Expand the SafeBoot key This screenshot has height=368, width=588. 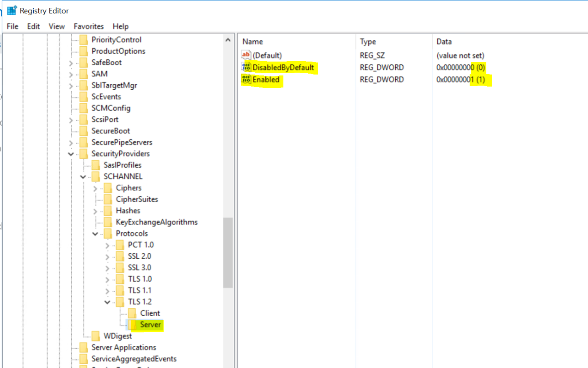click(x=71, y=63)
